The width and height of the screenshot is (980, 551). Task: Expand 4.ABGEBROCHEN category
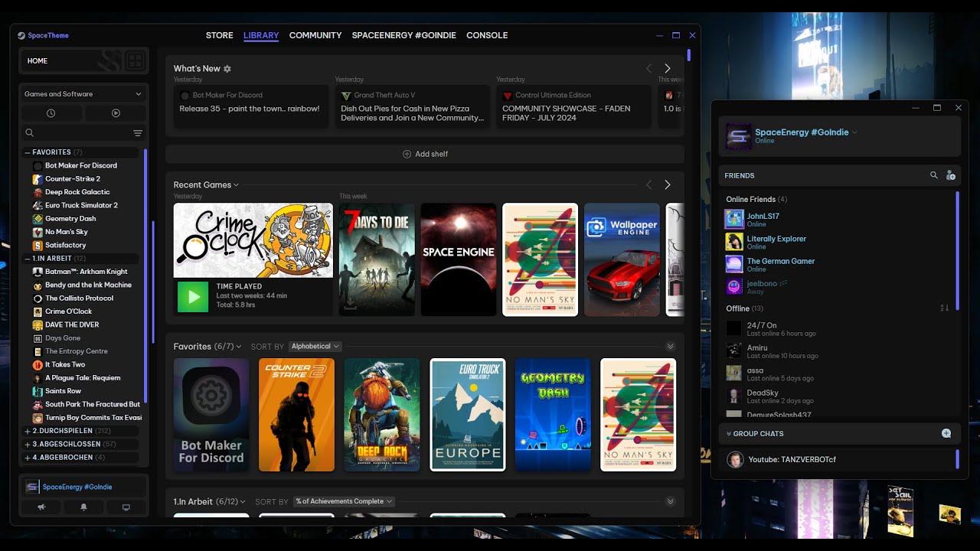28,457
